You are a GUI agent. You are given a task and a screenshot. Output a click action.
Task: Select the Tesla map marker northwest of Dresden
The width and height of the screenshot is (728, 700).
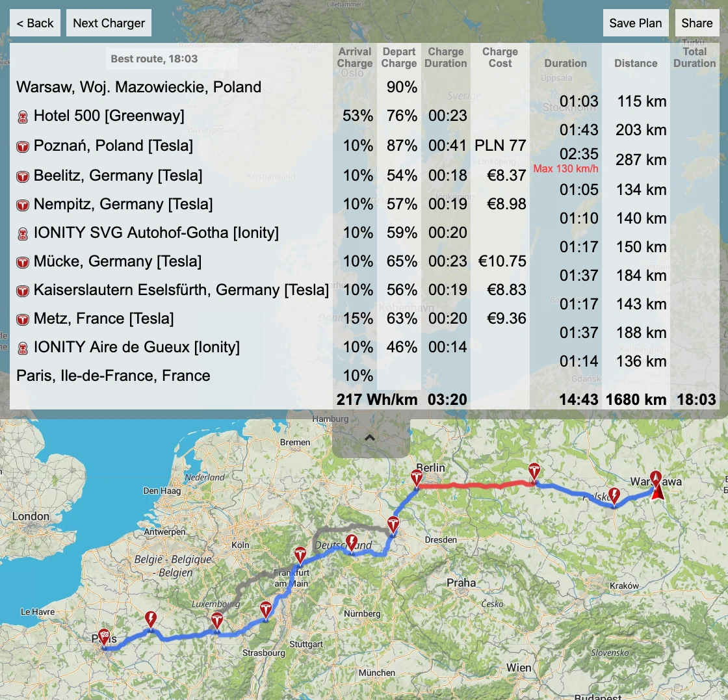393,525
